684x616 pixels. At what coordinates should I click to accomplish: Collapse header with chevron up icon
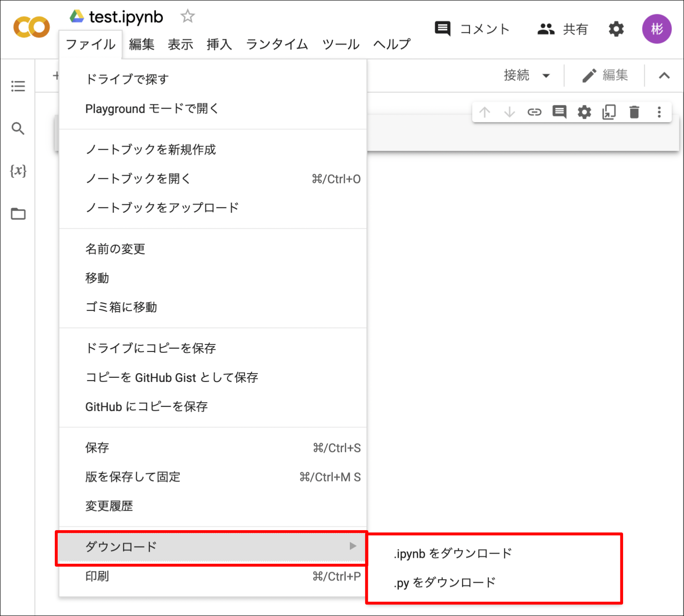pyautogui.click(x=664, y=75)
